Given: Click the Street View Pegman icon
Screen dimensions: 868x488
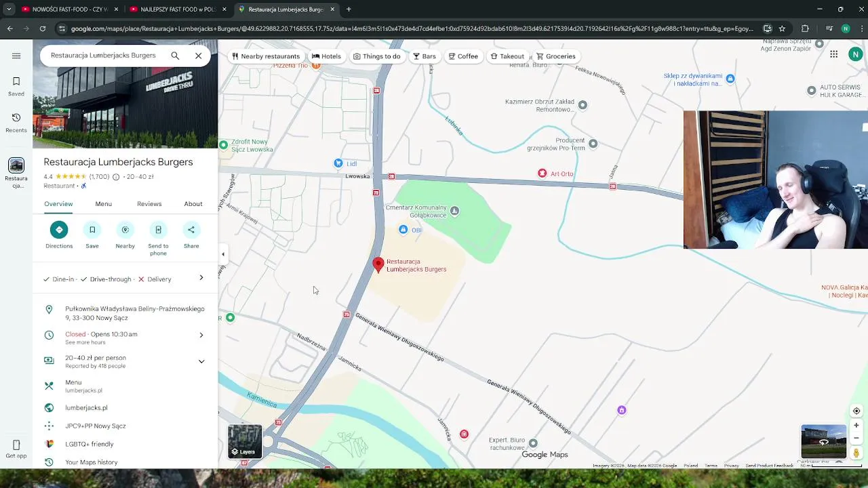Looking at the screenshot, I should pos(856,453).
